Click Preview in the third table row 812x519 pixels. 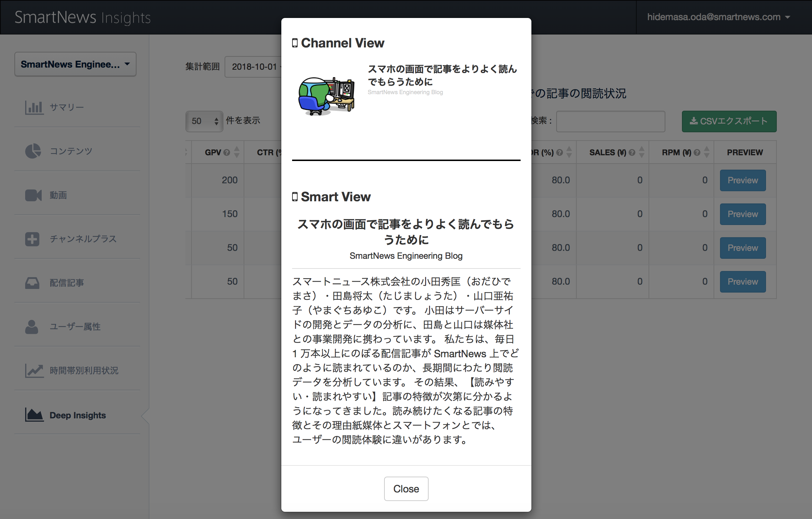(743, 248)
